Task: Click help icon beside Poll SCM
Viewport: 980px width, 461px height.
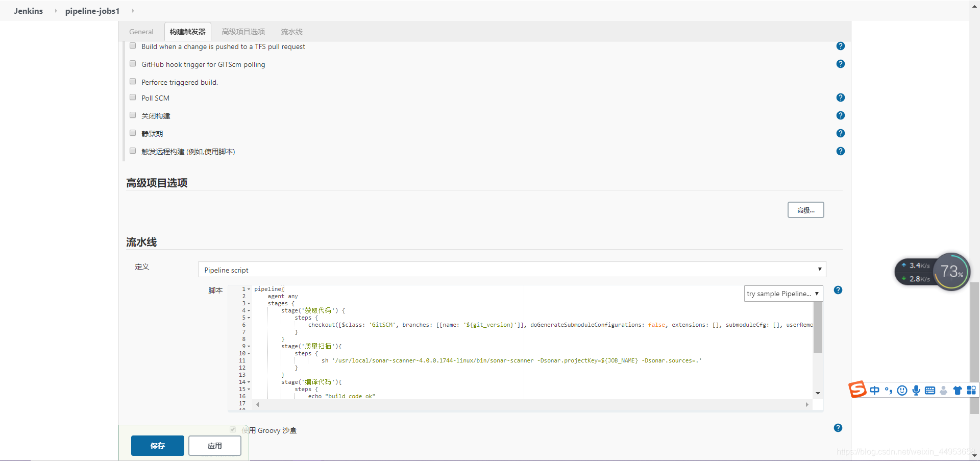Action: click(x=840, y=98)
